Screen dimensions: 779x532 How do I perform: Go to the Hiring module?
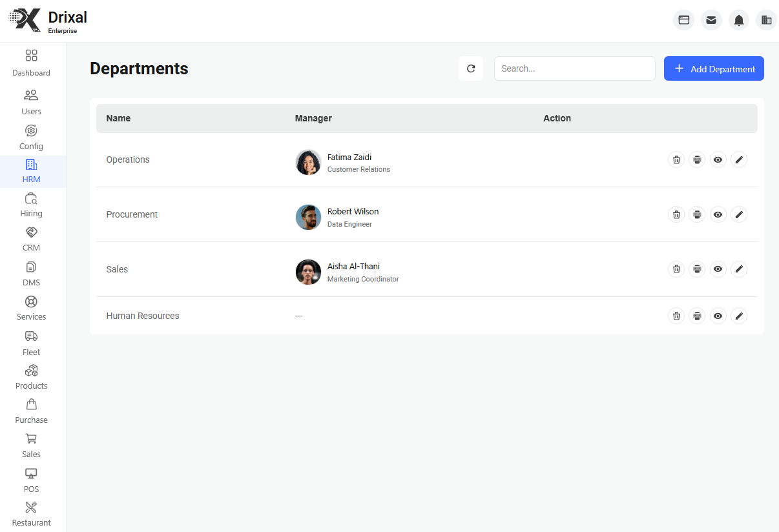(x=31, y=205)
